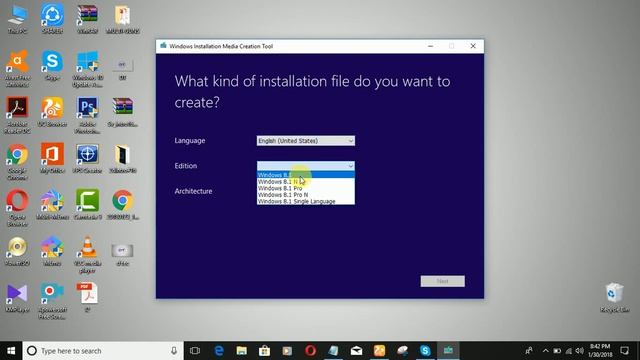Screen dimensions: 640x360
Task: Open the Adobe Photoshop desktop shortcut
Action: 87,115
